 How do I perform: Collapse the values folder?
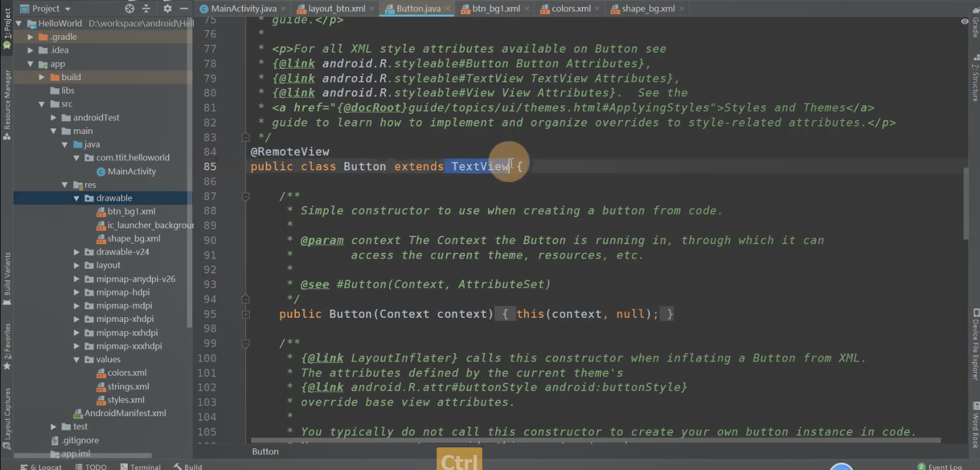pos(76,360)
